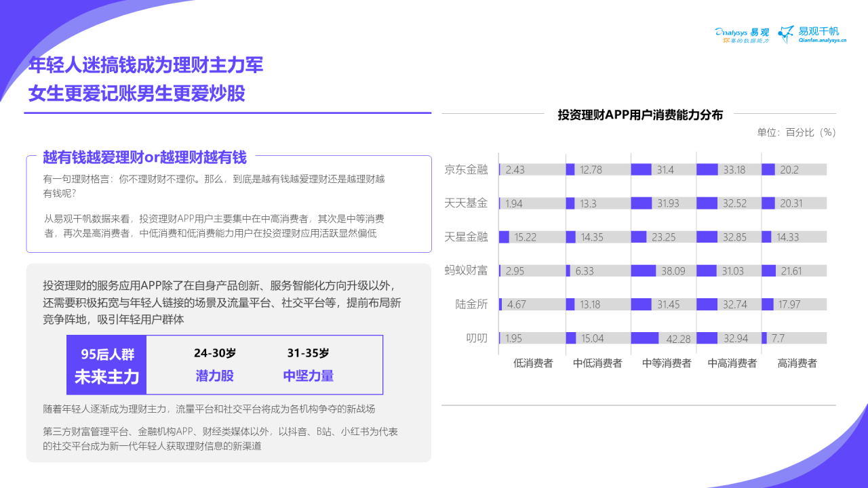Click the Analysys 易观 logo
This screenshot has width=868, height=488.
click(742, 35)
